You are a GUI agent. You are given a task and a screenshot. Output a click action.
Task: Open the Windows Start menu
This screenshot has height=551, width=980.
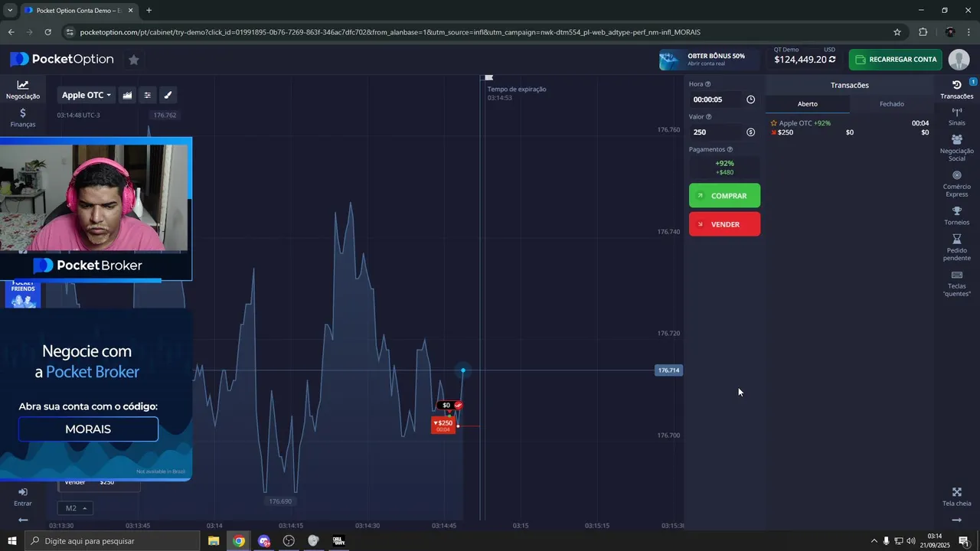click(x=12, y=541)
